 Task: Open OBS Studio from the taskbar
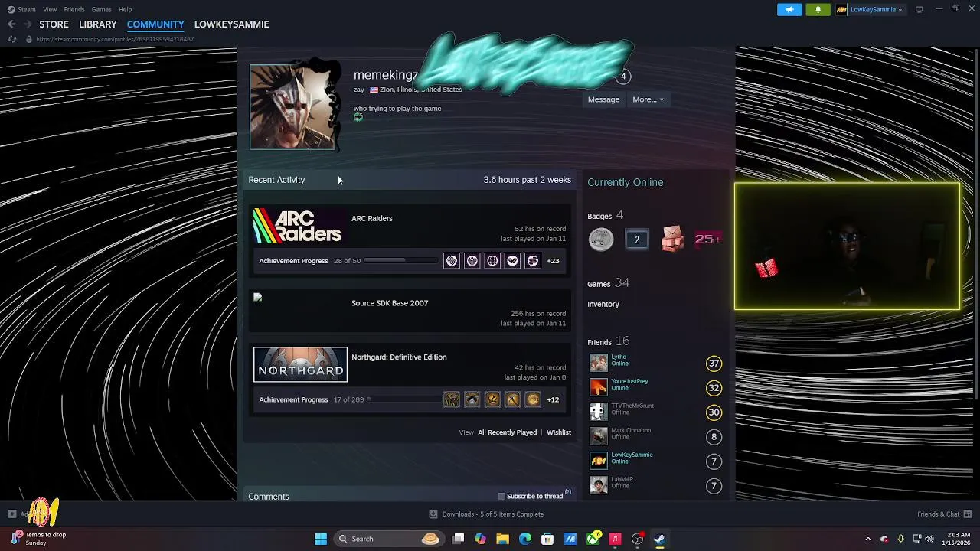tap(637, 539)
